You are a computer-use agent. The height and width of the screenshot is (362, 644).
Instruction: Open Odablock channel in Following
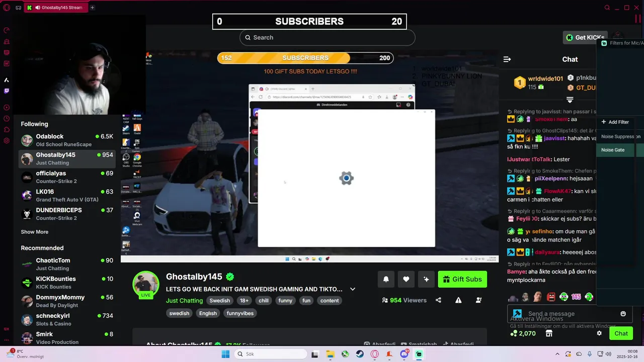click(x=67, y=140)
